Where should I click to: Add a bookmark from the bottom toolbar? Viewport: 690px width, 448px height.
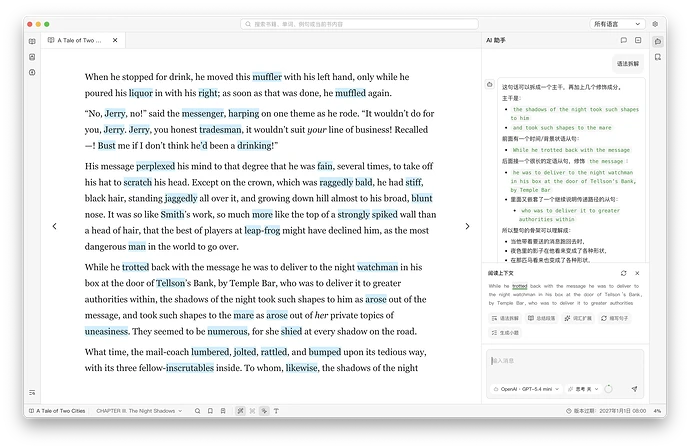coord(210,411)
